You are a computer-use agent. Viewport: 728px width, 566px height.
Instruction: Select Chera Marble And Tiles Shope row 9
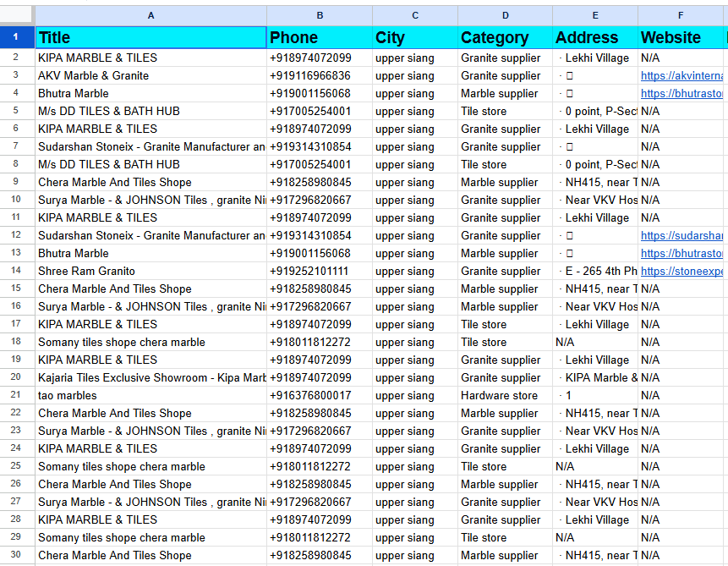151,182
